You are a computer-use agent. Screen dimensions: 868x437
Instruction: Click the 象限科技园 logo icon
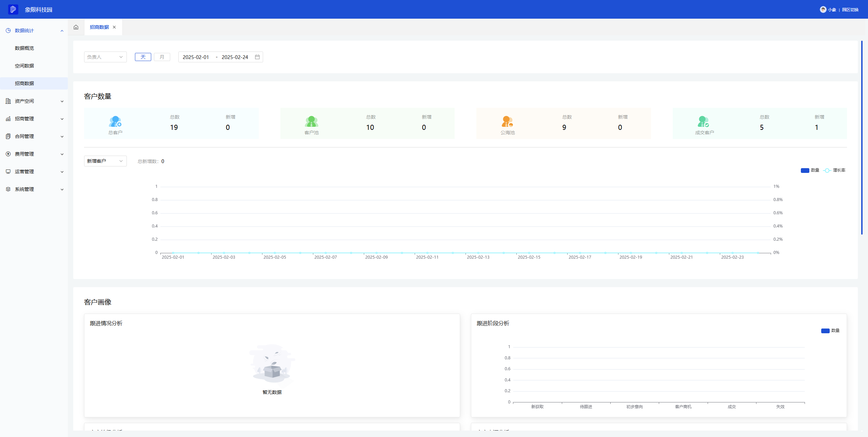click(13, 9)
